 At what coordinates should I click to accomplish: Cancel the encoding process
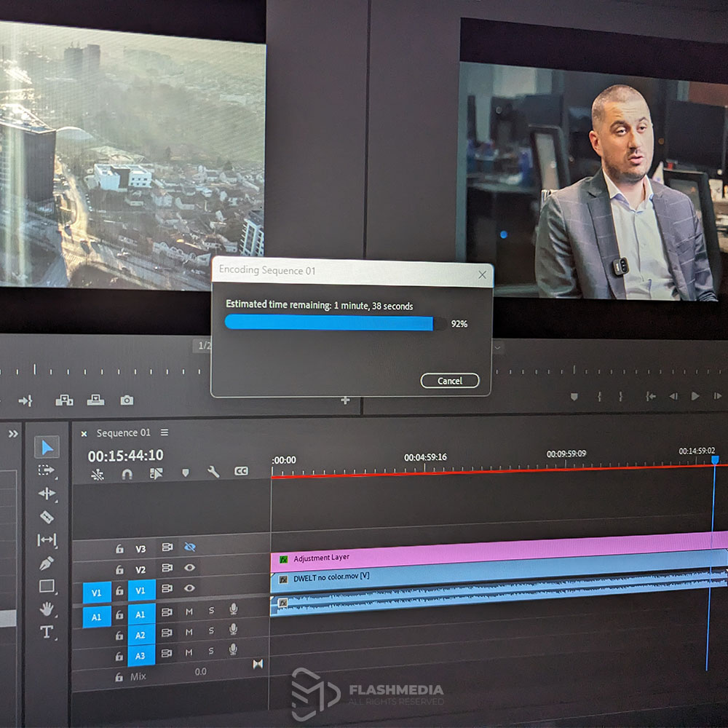[x=449, y=381]
